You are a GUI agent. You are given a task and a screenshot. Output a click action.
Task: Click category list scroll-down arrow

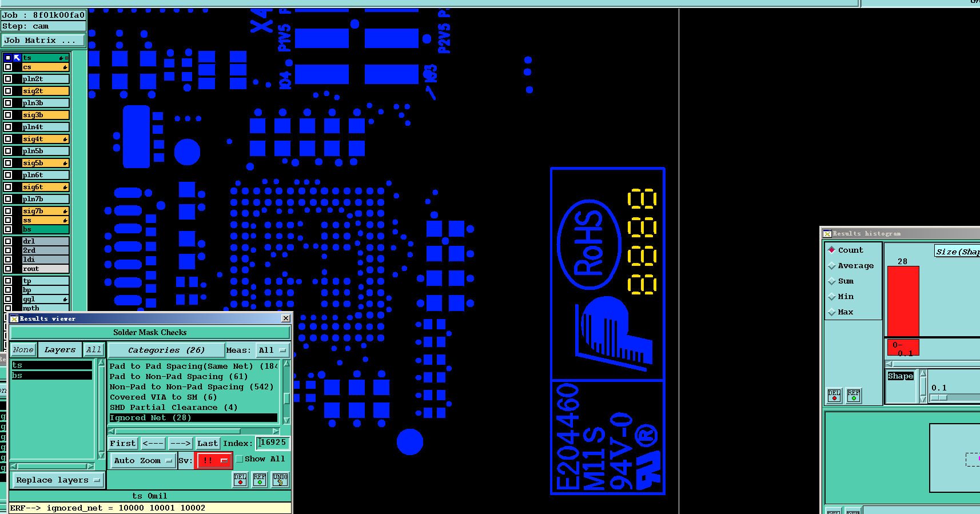point(286,420)
